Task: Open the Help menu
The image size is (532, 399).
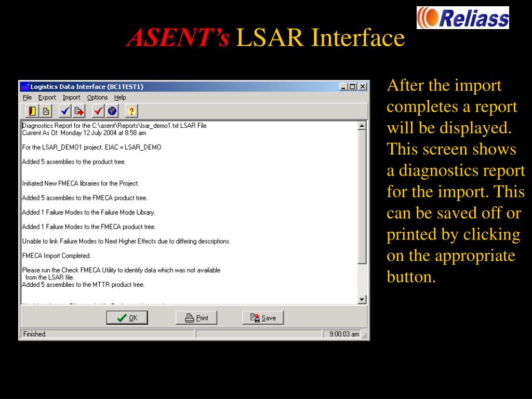Action: coord(120,97)
